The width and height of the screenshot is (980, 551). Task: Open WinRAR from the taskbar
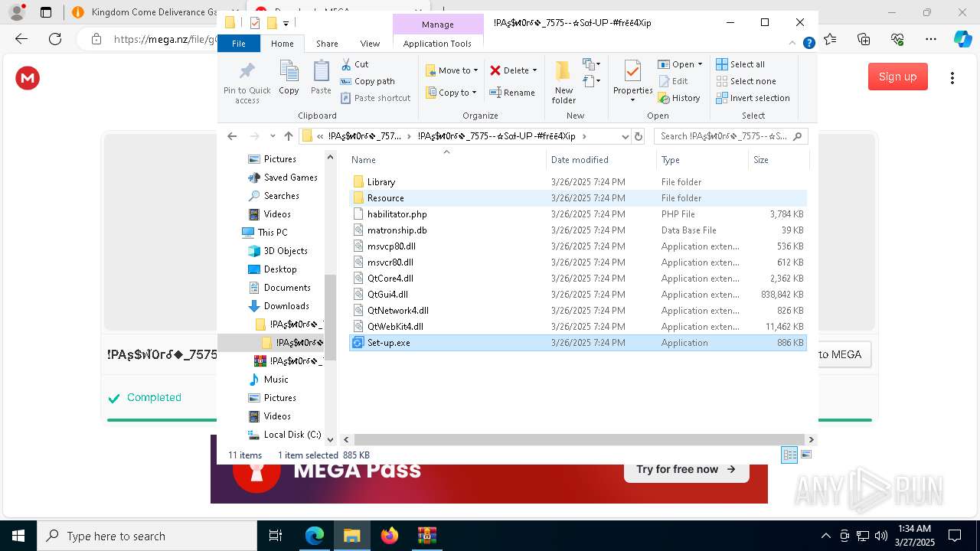click(x=426, y=536)
